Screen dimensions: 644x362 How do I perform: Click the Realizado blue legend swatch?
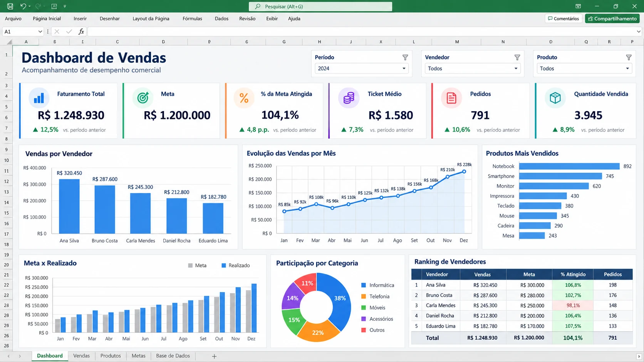(224, 265)
